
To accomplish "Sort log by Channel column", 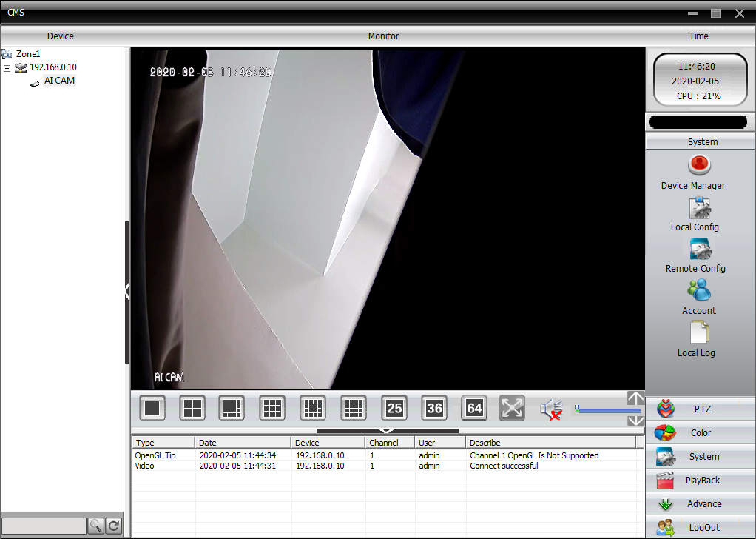I will tap(390, 443).
